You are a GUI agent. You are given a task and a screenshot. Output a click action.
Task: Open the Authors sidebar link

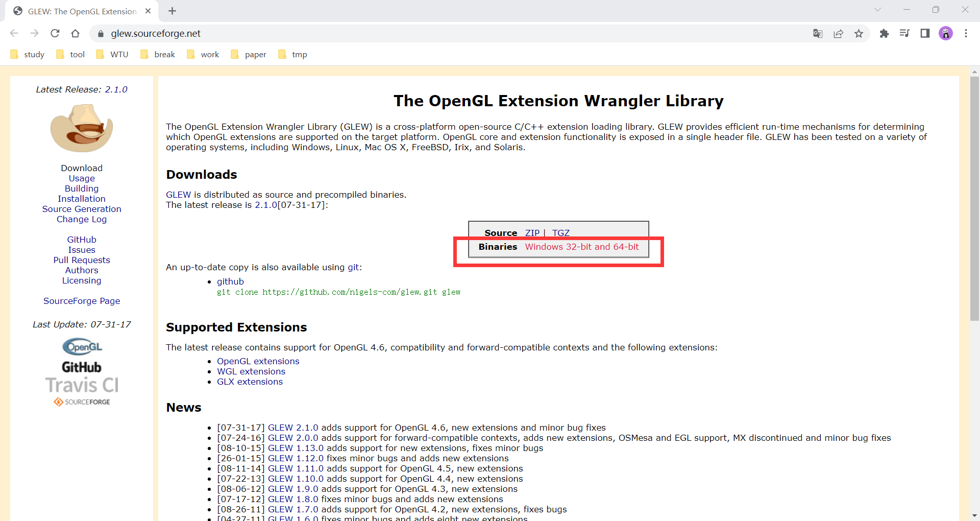82,270
